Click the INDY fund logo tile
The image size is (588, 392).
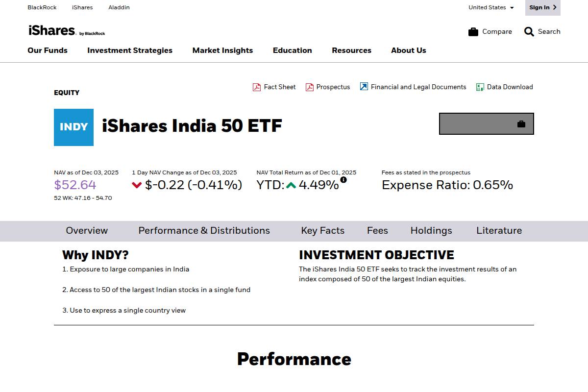73,127
